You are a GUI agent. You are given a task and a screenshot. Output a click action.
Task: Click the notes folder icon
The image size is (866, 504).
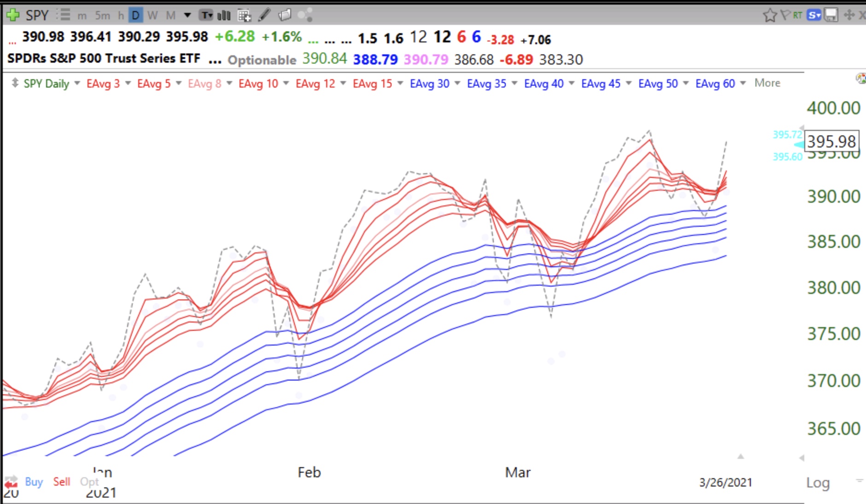pyautogui.click(x=285, y=15)
